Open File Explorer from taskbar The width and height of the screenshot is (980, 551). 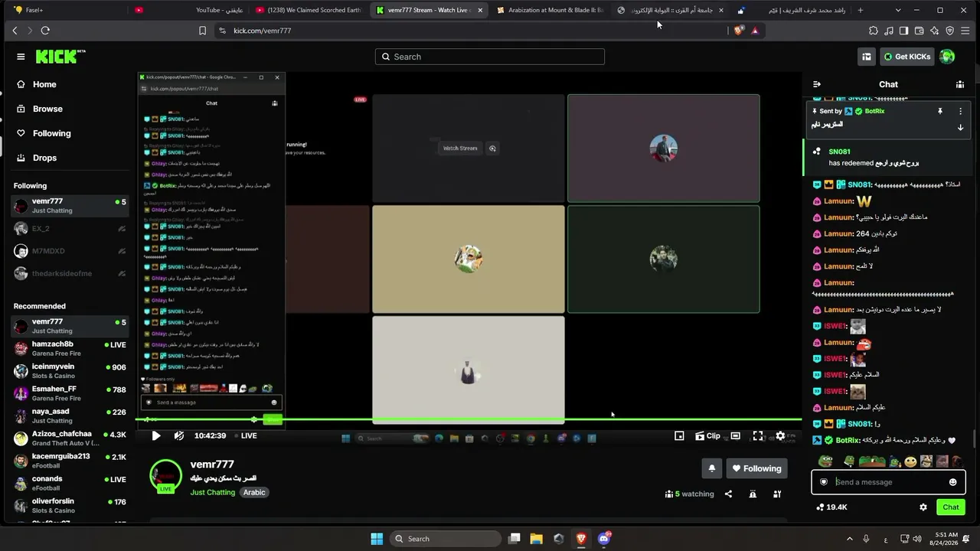[536, 539]
